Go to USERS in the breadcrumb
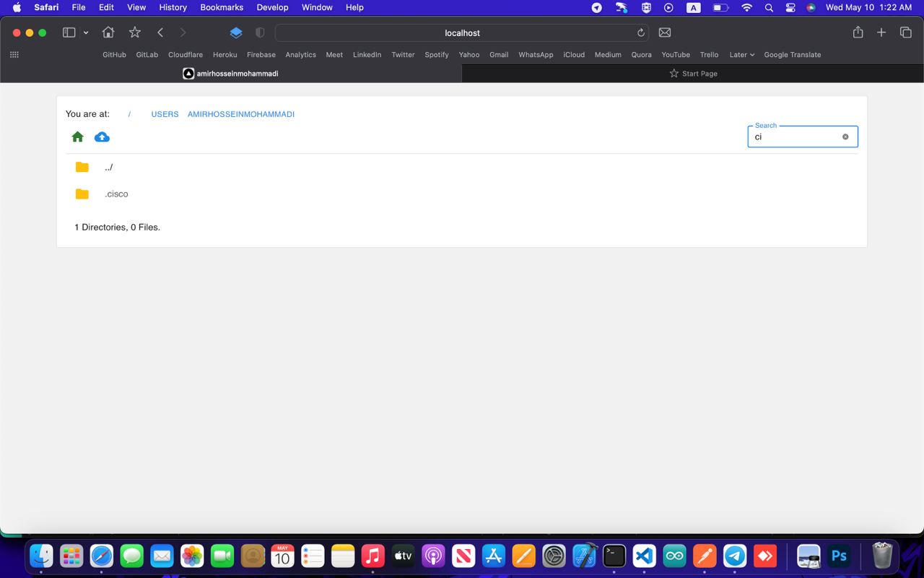 pyautogui.click(x=165, y=114)
